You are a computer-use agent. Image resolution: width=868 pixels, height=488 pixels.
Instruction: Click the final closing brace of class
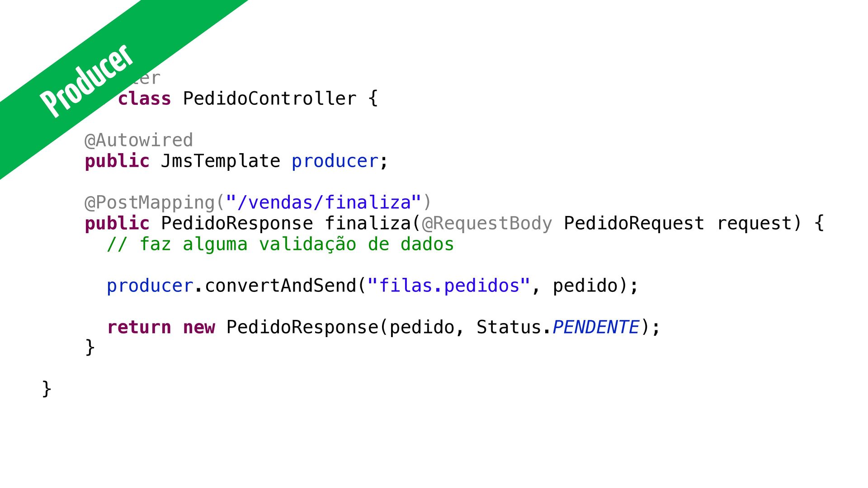point(47,389)
